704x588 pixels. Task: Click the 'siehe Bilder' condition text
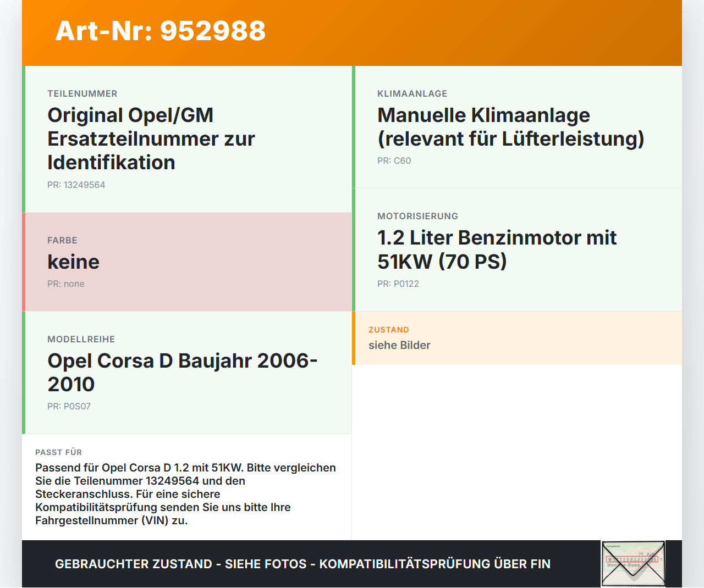399,345
